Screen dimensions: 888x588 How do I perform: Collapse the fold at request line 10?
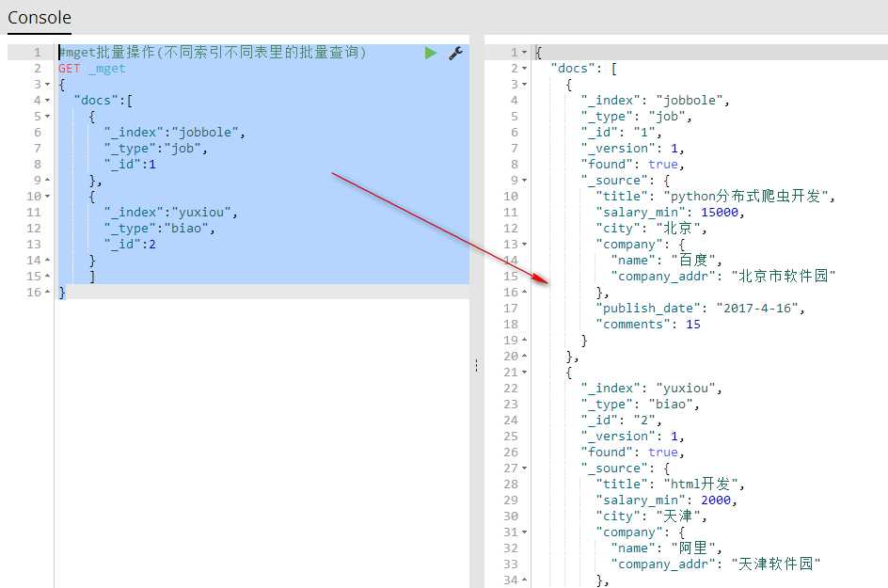pyautogui.click(x=48, y=197)
